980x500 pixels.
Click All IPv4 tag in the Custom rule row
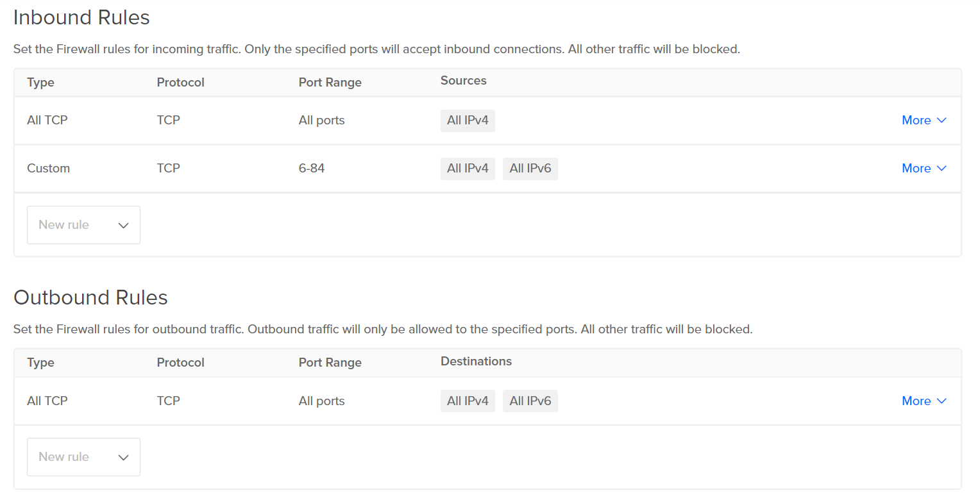[468, 169]
